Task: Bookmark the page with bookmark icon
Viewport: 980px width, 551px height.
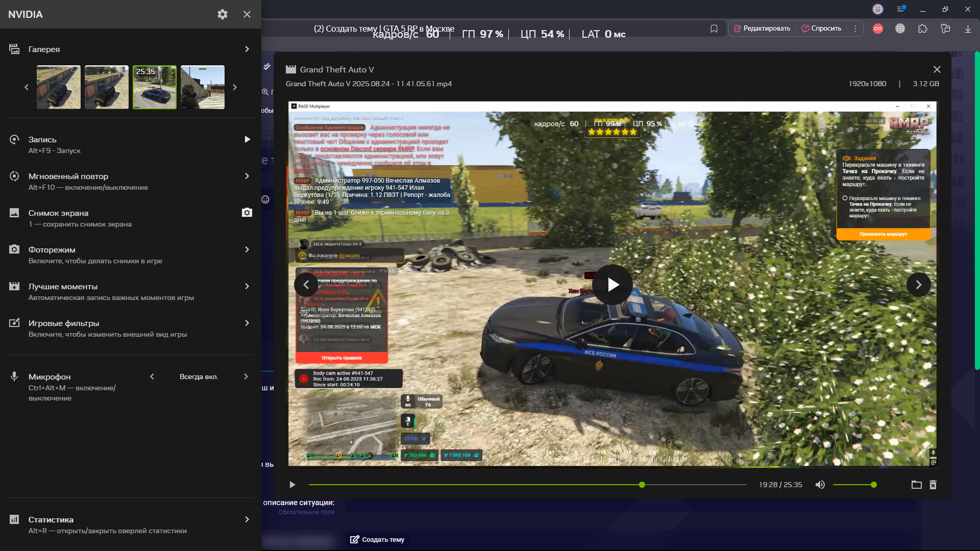Action: 714,29
